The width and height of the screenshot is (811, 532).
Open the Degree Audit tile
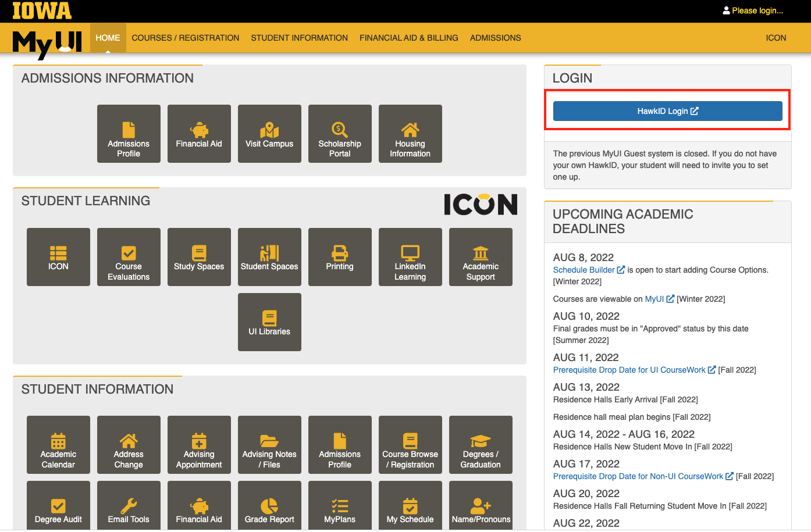[x=58, y=506]
